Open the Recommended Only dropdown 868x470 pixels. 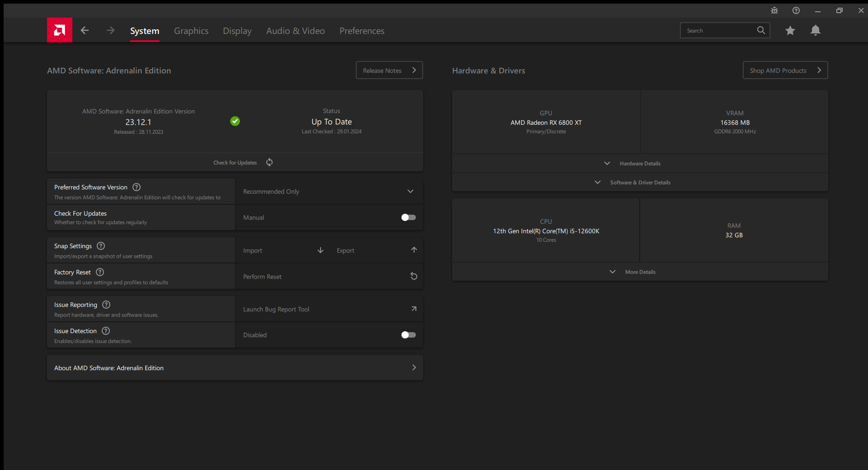(x=329, y=191)
